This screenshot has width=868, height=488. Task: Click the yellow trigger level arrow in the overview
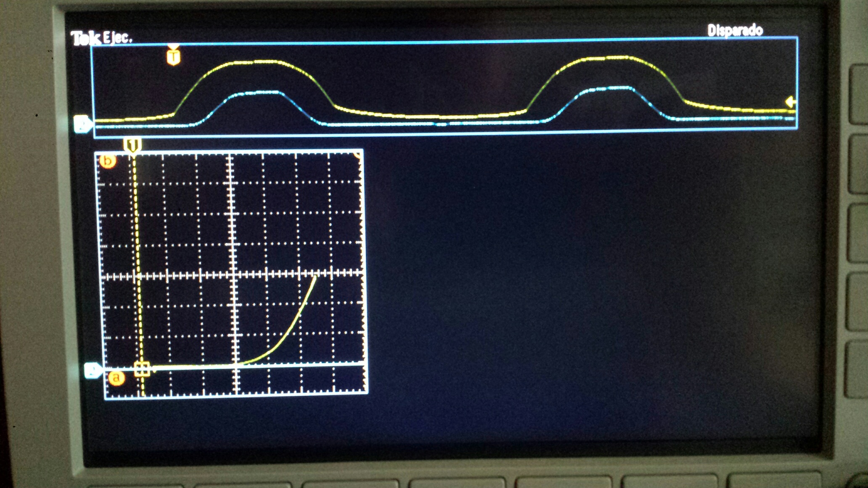[x=791, y=102]
